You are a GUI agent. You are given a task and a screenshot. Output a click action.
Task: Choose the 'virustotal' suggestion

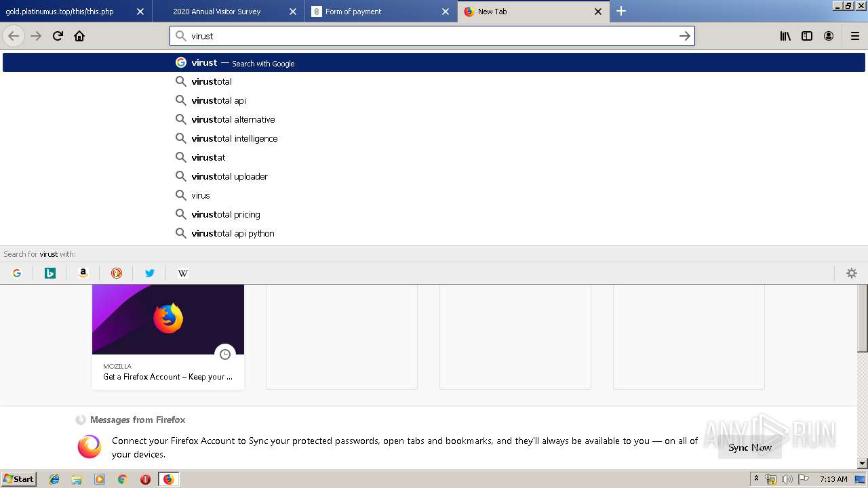[x=434, y=81]
